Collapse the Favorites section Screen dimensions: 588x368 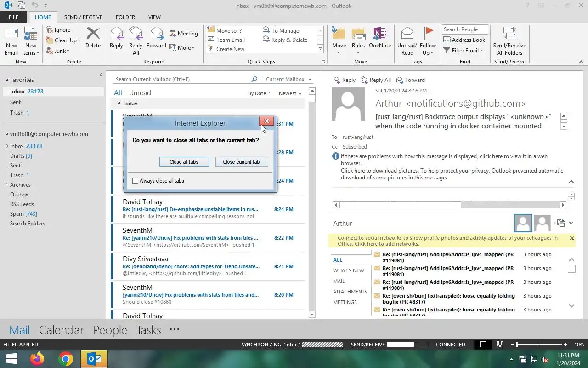6,80
